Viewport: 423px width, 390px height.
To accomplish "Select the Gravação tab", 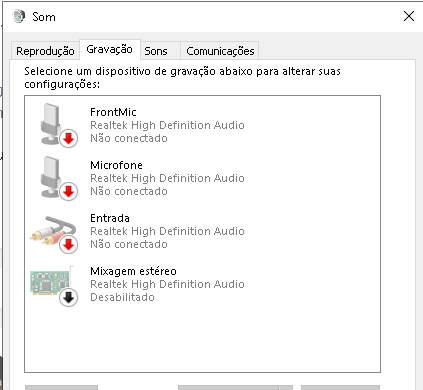I will point(110,49).
